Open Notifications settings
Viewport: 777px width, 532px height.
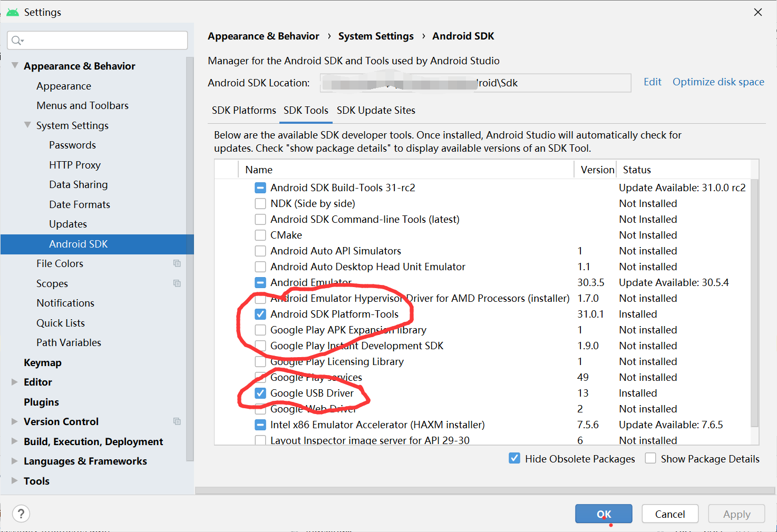65,303
